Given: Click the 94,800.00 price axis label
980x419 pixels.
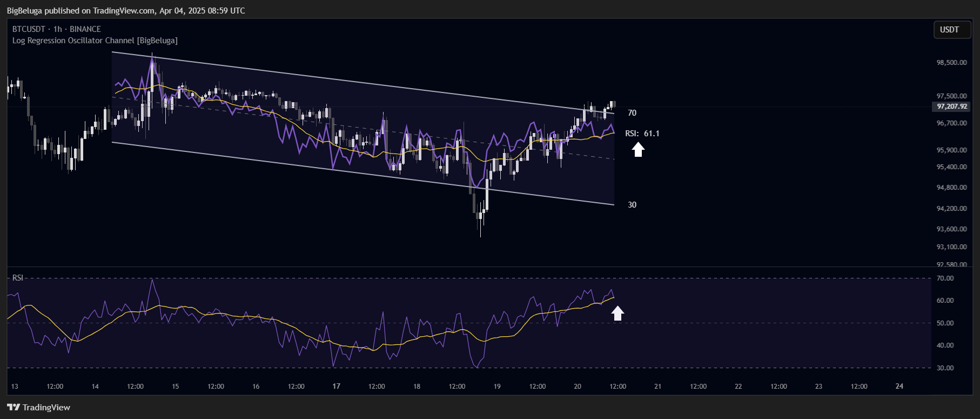Looking at the screenshot, I should (951, 188).
